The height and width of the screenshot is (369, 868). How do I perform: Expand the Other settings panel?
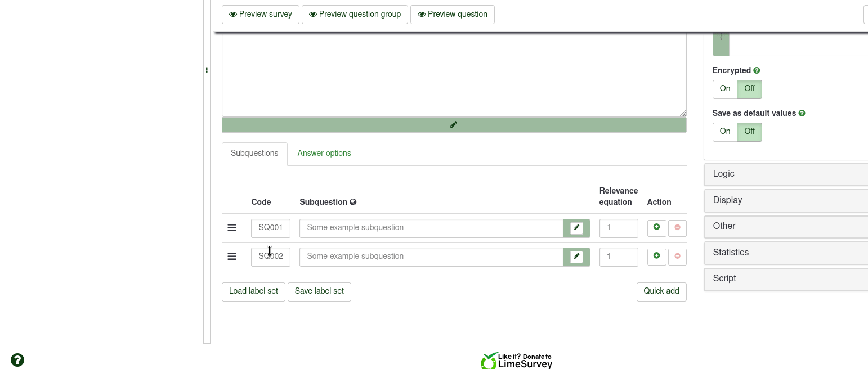pyautogui.click(x=786, y=227)
